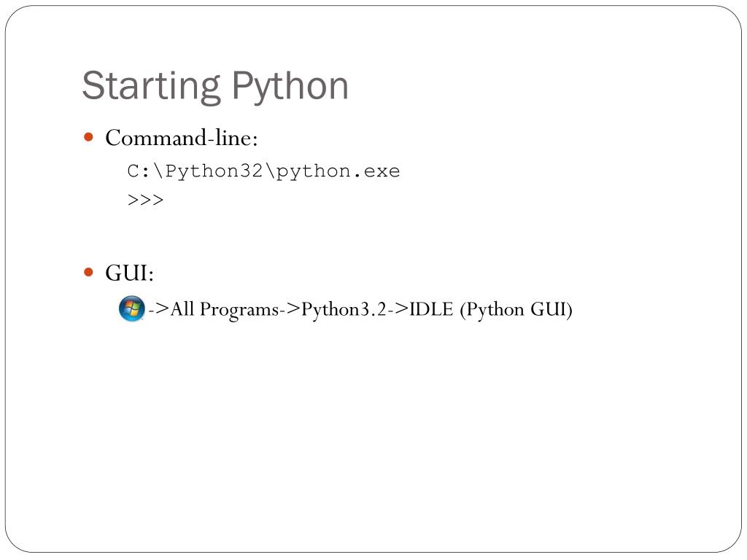Viewport: 747px width, 560px height.
Task: Click Python3.2 in the menu path
Action: click(344, 309)
